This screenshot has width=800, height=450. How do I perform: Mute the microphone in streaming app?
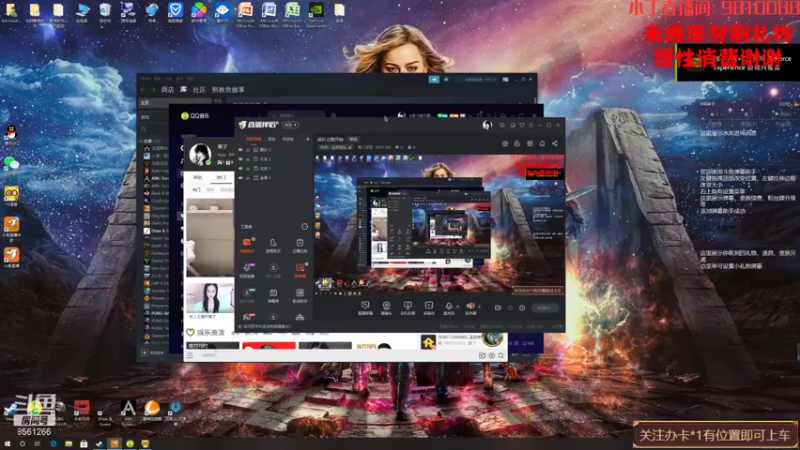tap(449, 308)
